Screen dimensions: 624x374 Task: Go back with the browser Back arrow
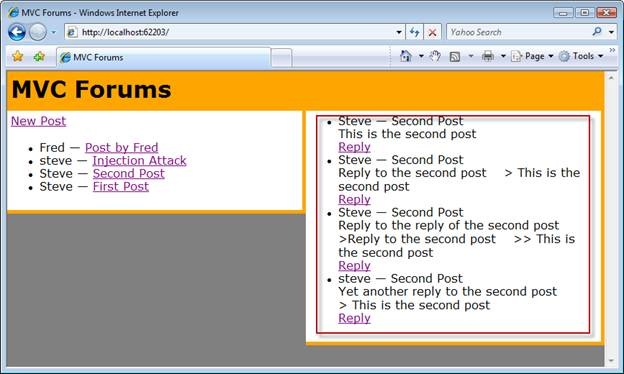(x=17, y=32)
